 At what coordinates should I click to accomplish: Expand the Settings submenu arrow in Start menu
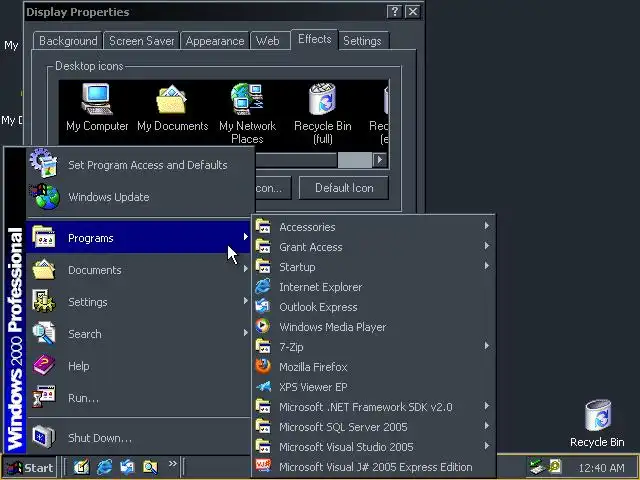(x=245, y=301)
